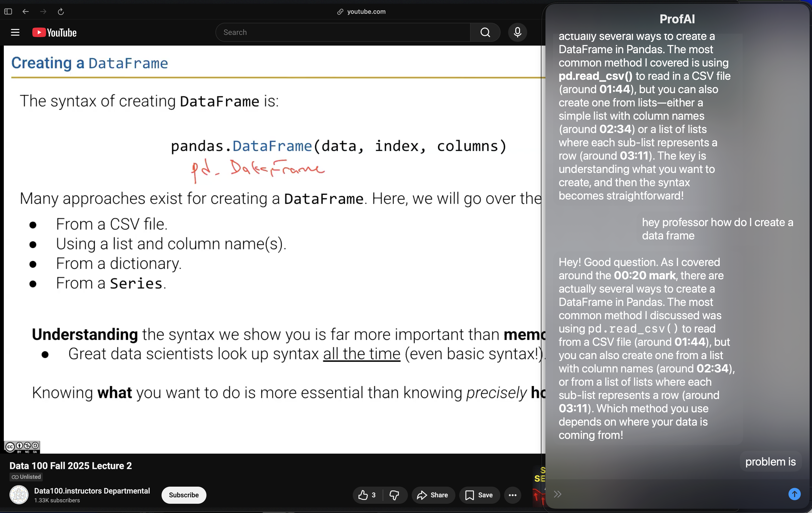Save video to a playlist
Viewport: 812px width, 513px height.
coord(479,495)
